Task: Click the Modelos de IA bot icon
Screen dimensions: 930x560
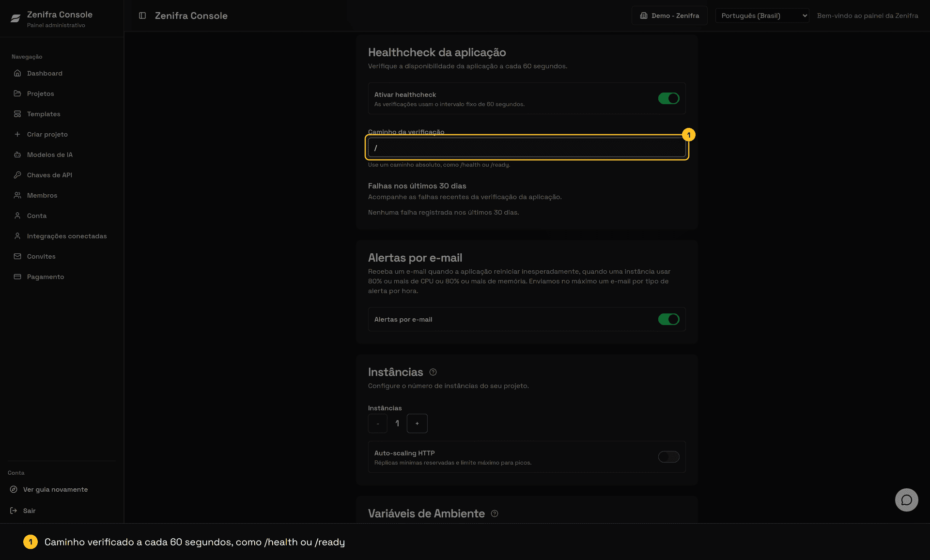Action: pyautogui.click(x=17, y=155)
